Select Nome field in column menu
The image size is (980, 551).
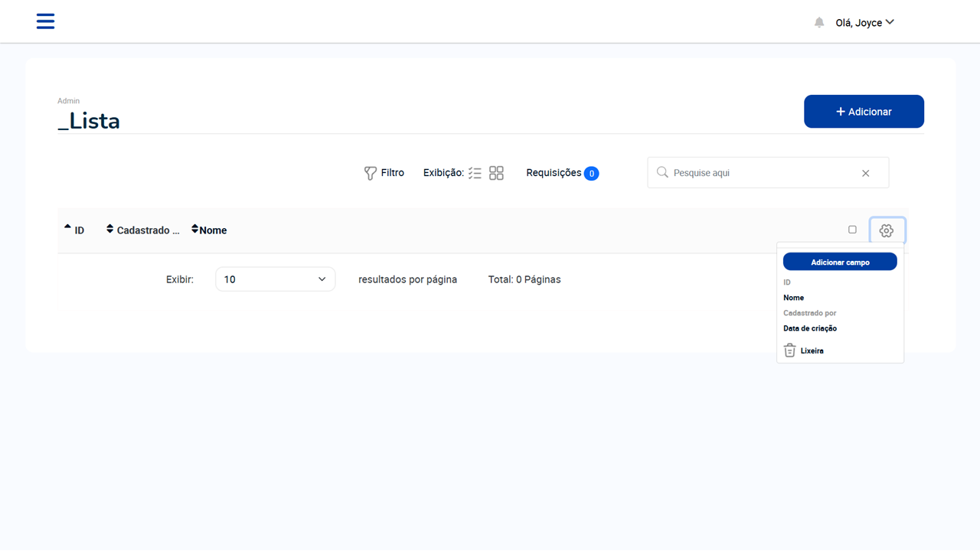click(793, 298)
